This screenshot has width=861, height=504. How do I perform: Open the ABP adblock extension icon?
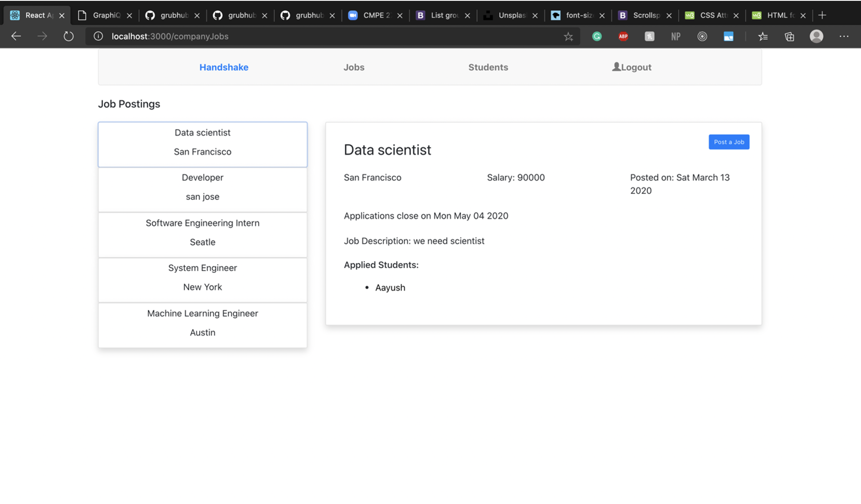(623, 37)
